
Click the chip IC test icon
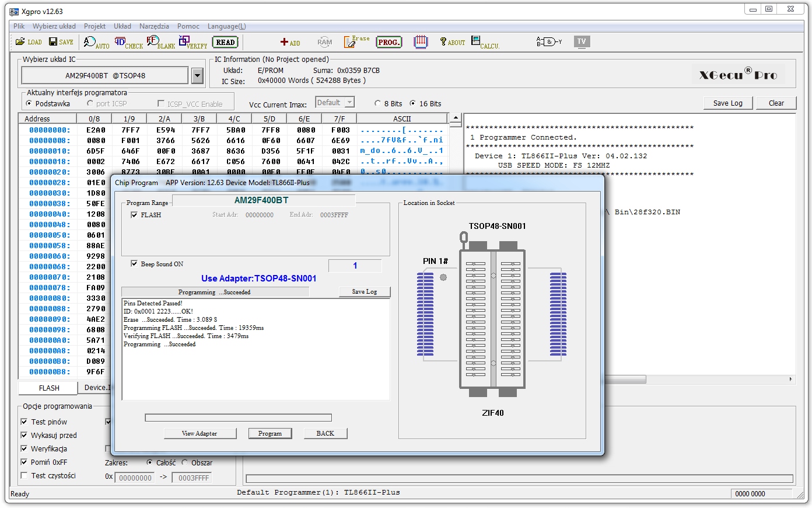(x=421, y=42)
